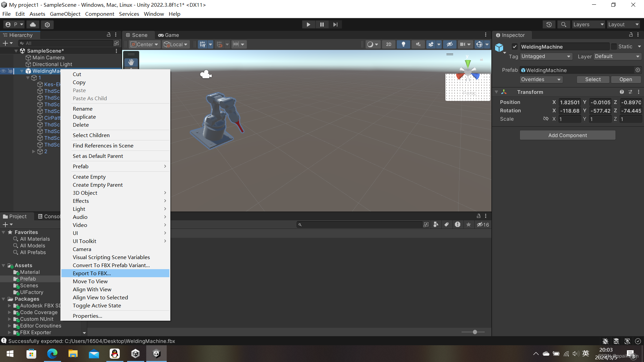Unmute audio in the Scene view toolbar

[418, 44]
